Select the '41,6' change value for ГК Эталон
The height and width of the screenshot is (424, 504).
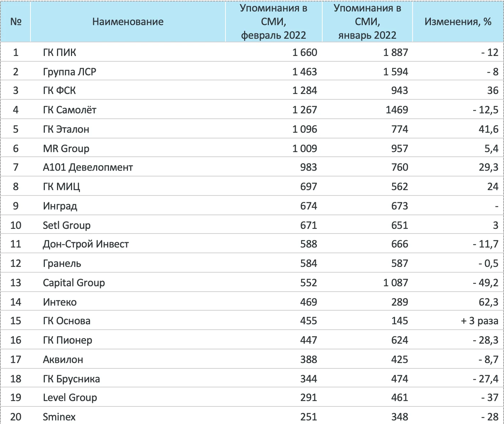pos(488,129)
